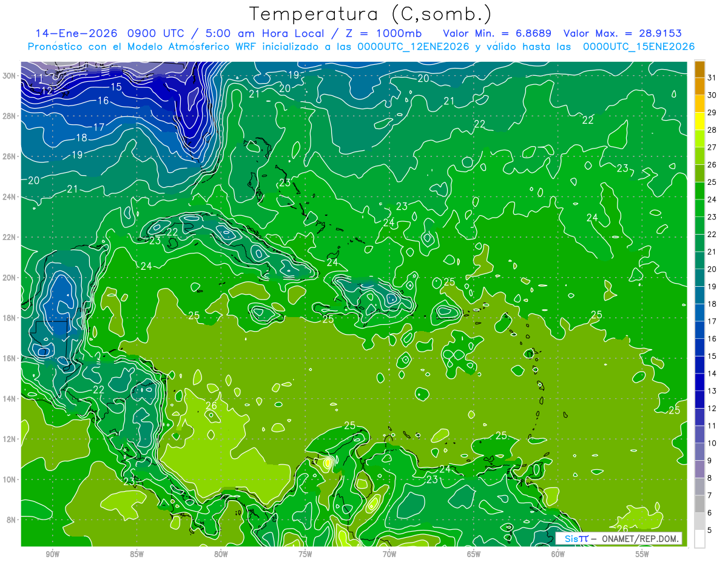728x562 pixels.
Task: Click the "24N" latitude axis label
Action: (x=10, y=196)
